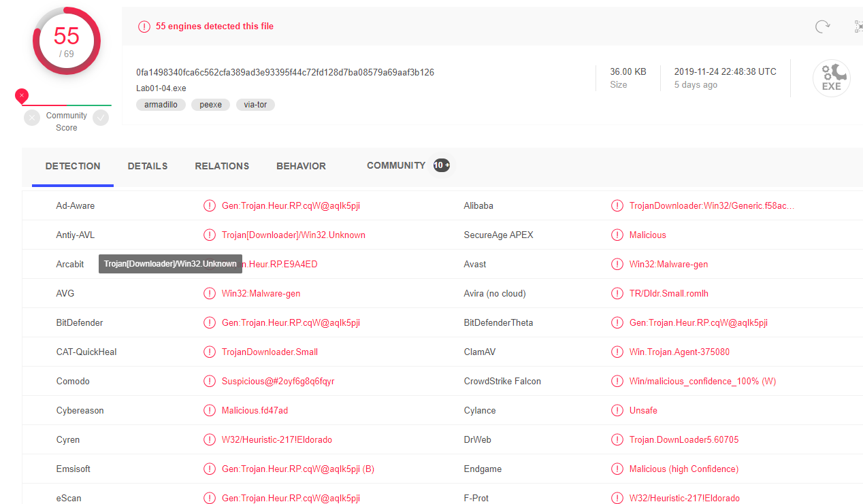863x504 pixels.
Task: Click warning icon in SecureAge APEX row
Action: pyautogui.click(x=617, y=235)
